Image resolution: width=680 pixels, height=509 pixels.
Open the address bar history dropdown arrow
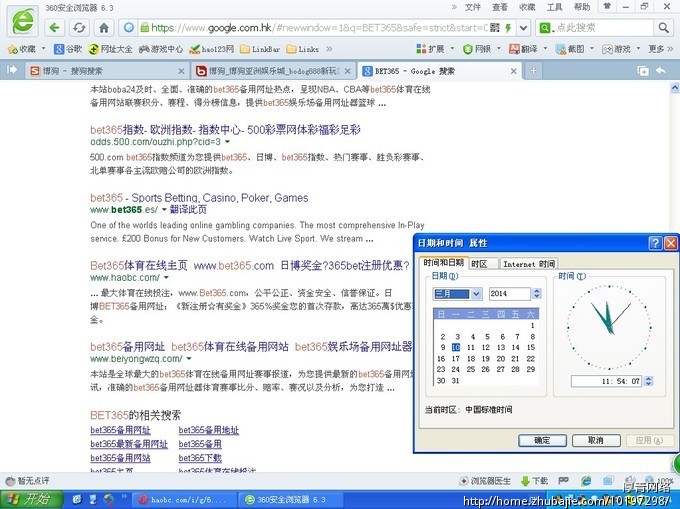[523, 28]
